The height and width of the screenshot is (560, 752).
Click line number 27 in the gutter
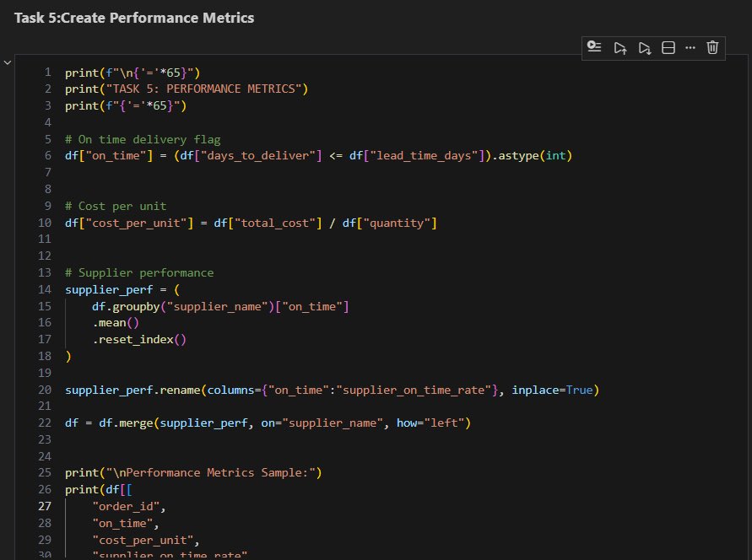(44, 506)
